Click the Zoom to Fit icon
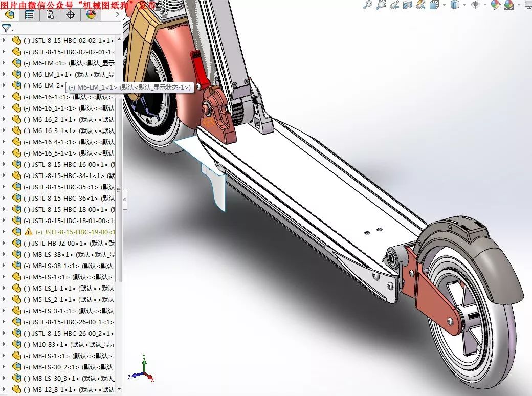532x396 pixels. (x=368, y=5)
